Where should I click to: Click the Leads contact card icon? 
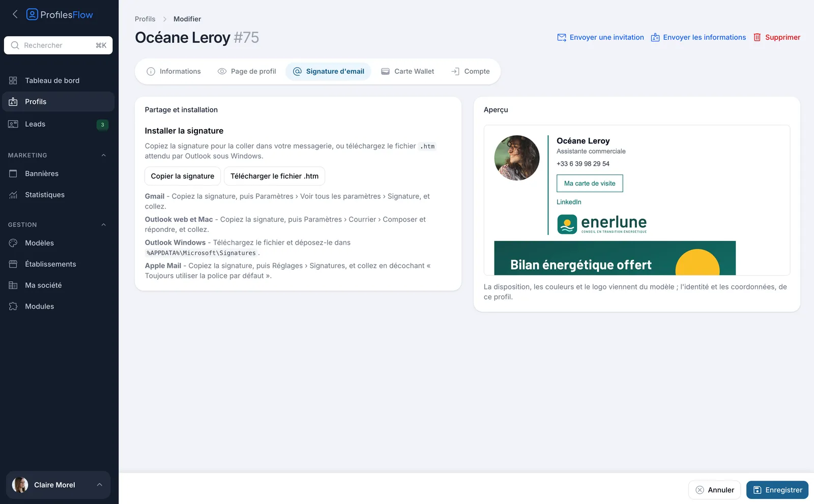pyautogui.click(x=13, y=124)
